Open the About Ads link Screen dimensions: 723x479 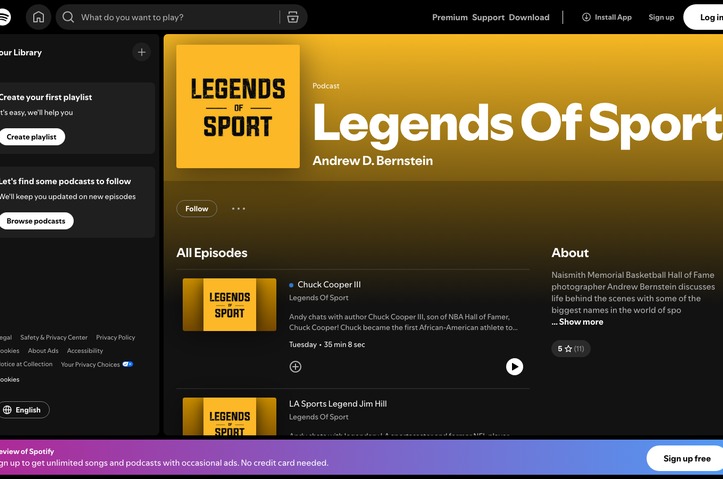tap(43, 351)
